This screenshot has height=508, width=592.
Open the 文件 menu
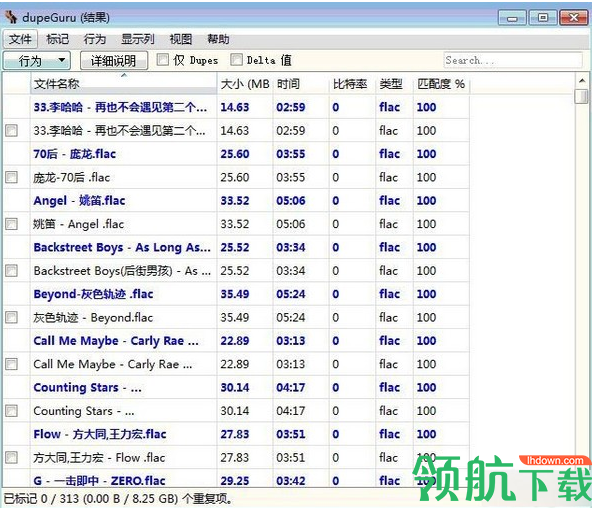(x=20, y=39)
